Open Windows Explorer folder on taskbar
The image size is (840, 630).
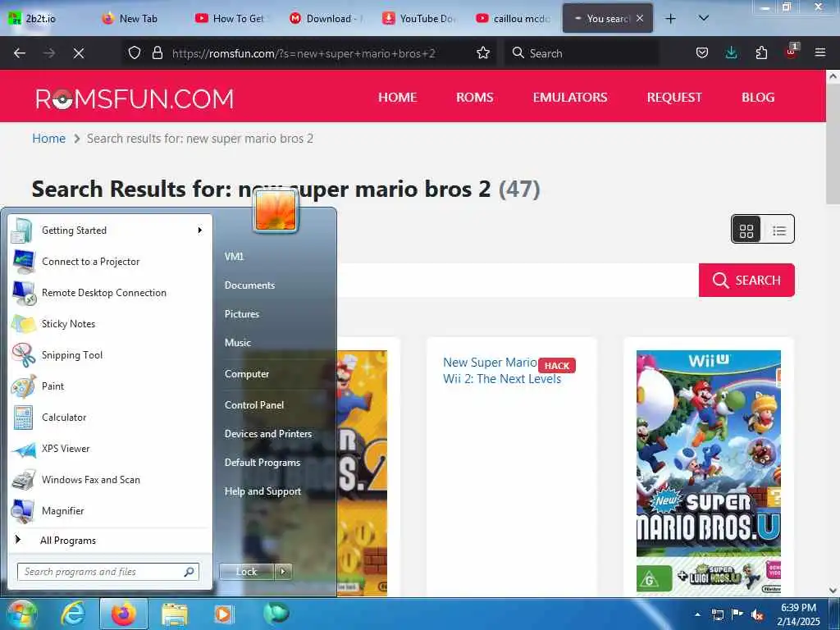pos(175,614)
